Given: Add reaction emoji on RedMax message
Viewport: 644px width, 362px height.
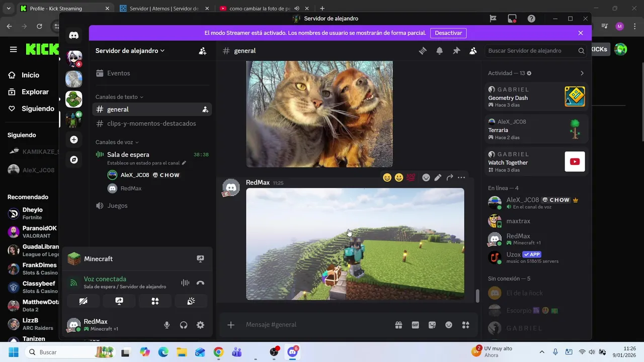Looking at the screenshot, I should pyautogui.click(x=426, y=177).
